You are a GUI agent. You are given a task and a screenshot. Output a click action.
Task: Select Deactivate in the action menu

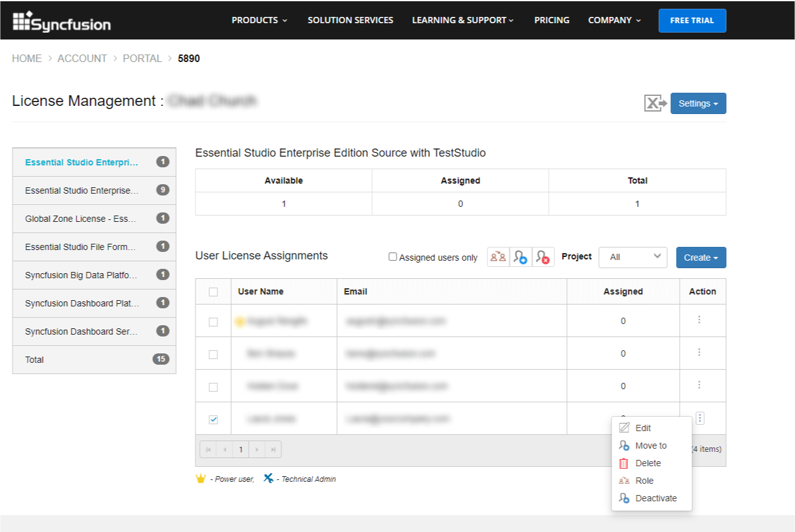pos(655,498)
